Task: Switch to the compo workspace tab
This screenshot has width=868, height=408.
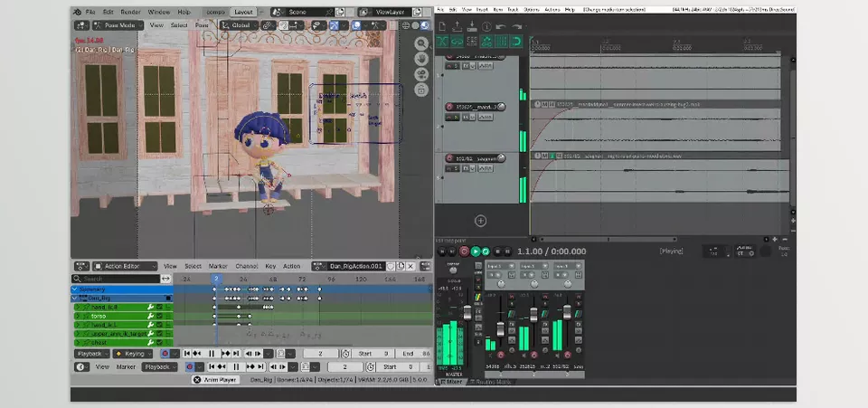Action: [x=215, y=12]
